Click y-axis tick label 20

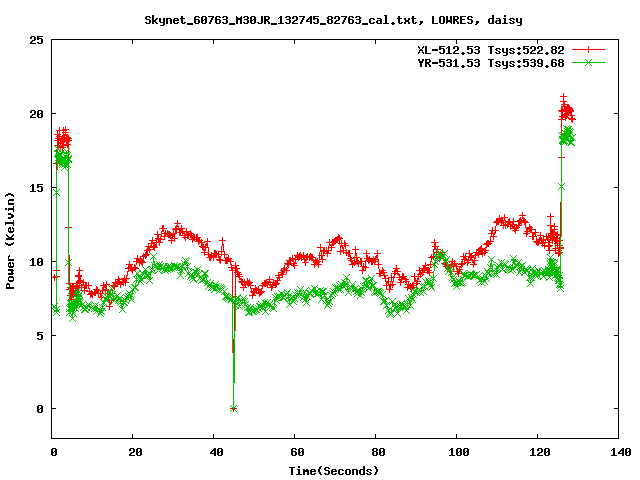36,114
